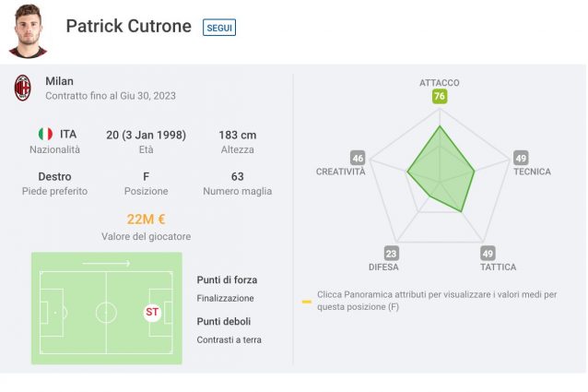Click the yellow legend dash marker
The width and height of the screenshot is (588, 392).
[x=307, y=302]
